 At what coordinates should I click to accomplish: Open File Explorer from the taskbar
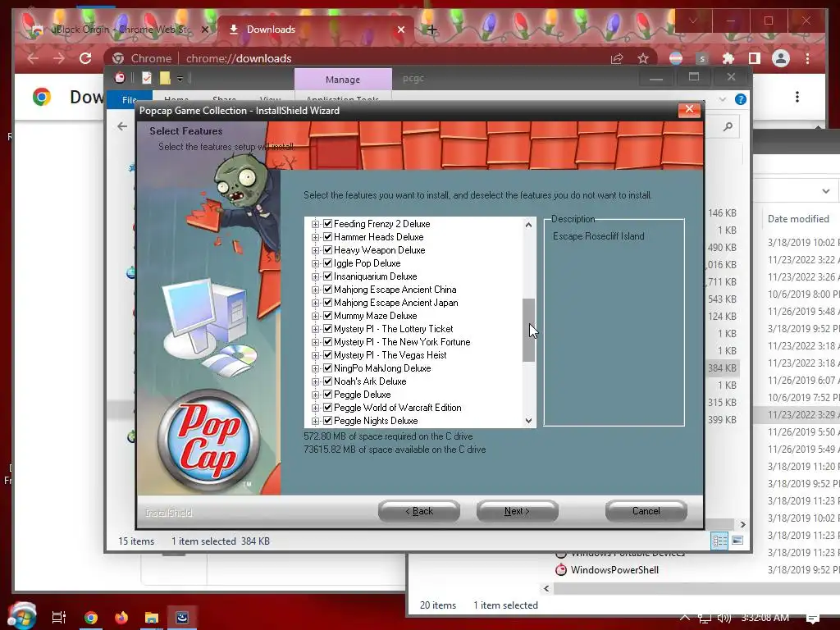152,618
